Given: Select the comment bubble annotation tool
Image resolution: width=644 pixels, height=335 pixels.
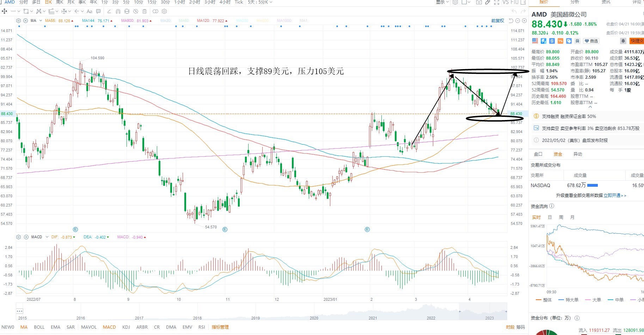Looking at the screenshot, I should point(98,11).
